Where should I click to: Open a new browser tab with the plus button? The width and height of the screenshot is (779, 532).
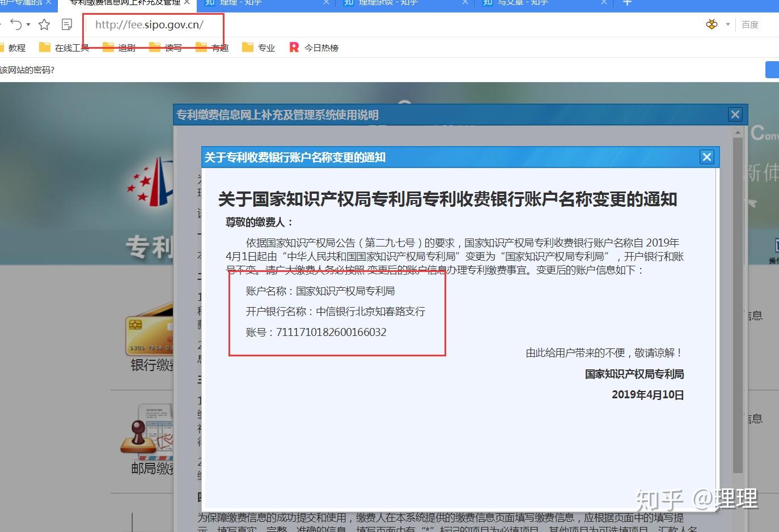[627, 3]
